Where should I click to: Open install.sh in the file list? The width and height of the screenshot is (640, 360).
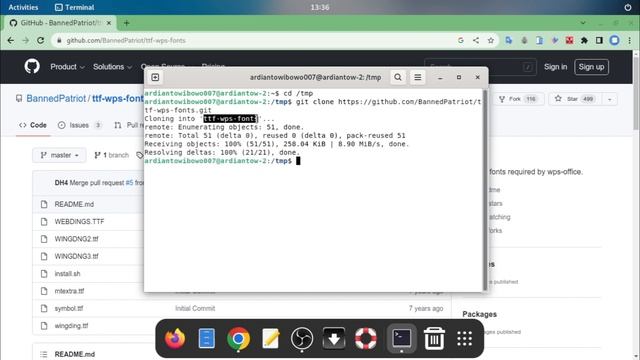[67, 274]
